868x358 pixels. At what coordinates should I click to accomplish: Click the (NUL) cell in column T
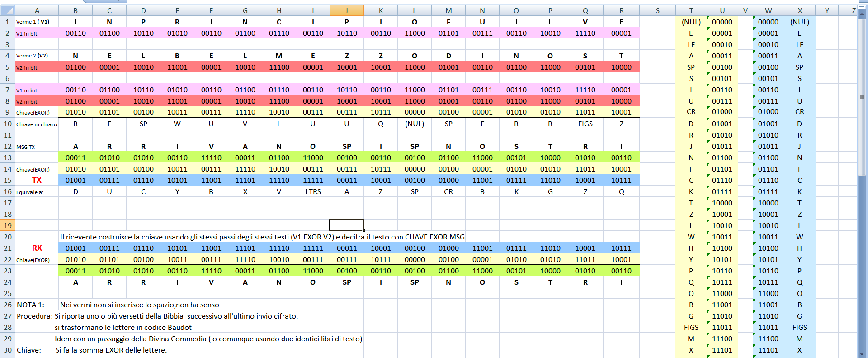(x=691, y=22)
